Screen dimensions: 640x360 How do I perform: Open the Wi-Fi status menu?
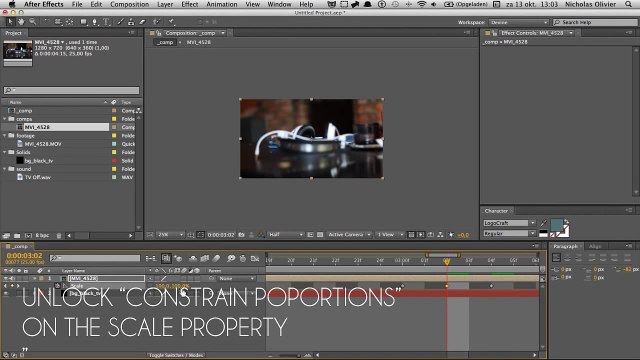[x=422, y=4]
